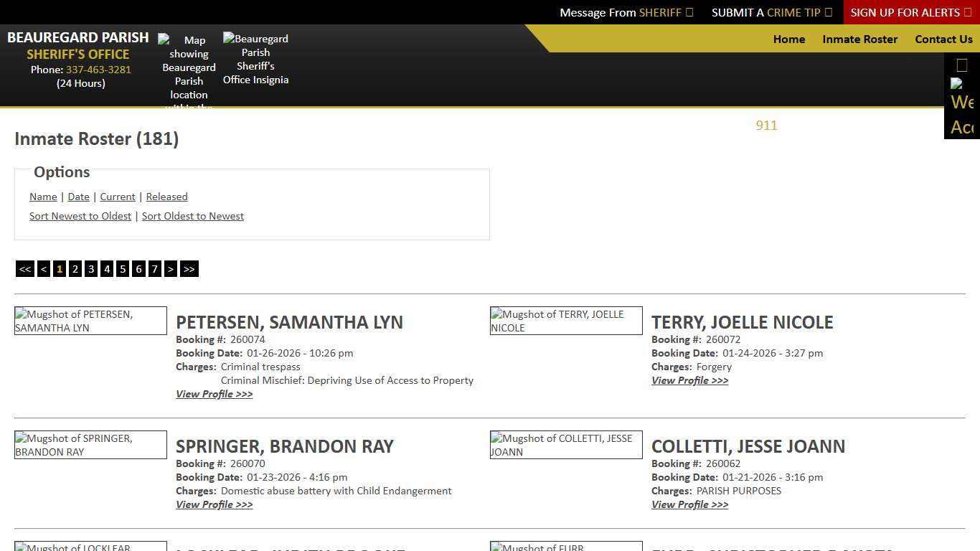Open the Contact Us page
The width and height of the screenshot is (980, 551).
[x=943, y=39]
